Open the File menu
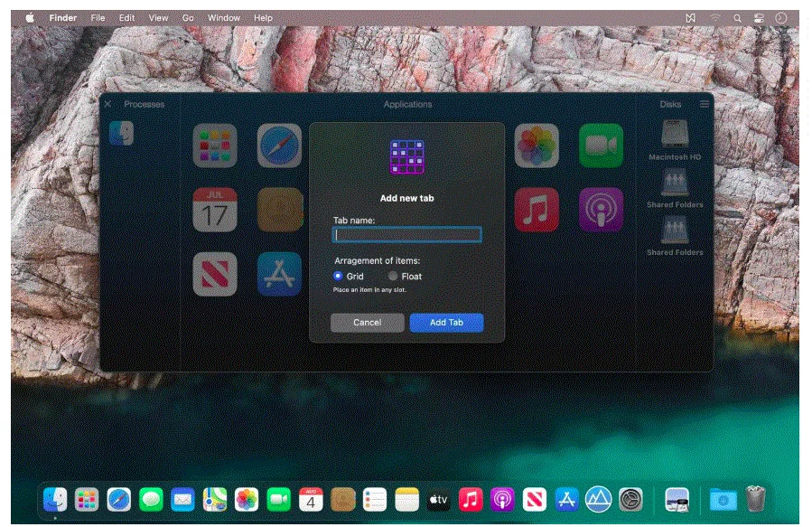The image size is (812, 527). [x=98, y=17]
